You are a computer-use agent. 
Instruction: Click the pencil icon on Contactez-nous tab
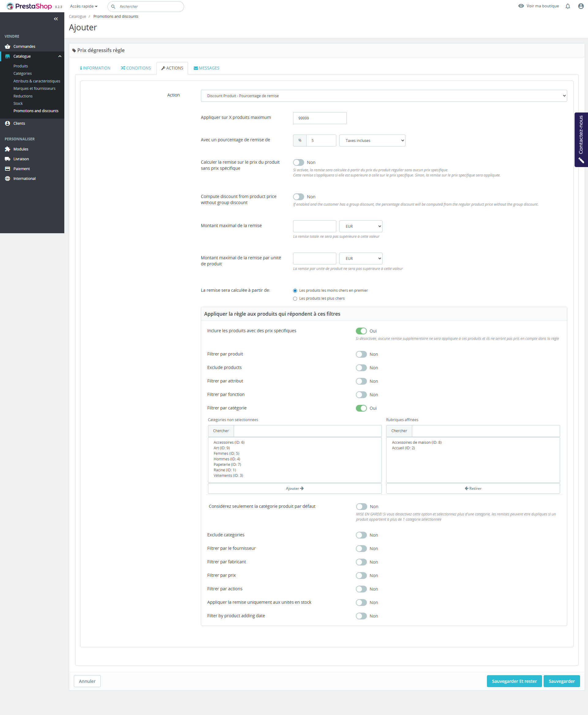pos(581,161)
